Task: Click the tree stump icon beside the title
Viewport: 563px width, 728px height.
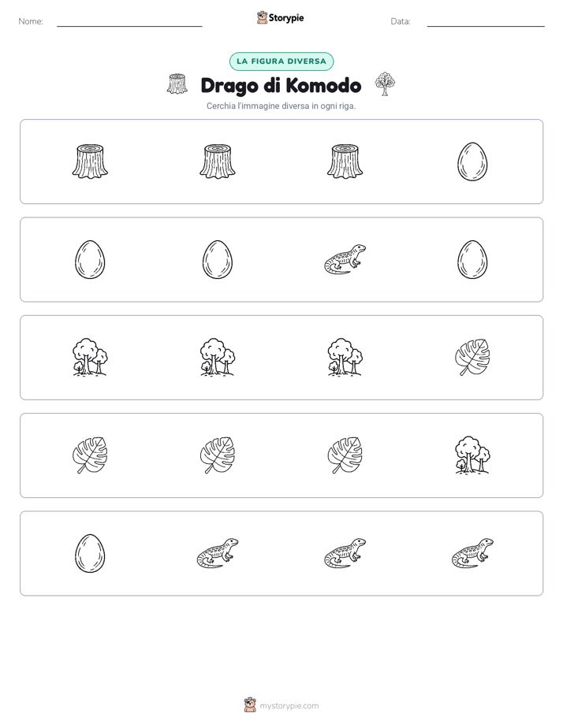Action: point(177,84)
